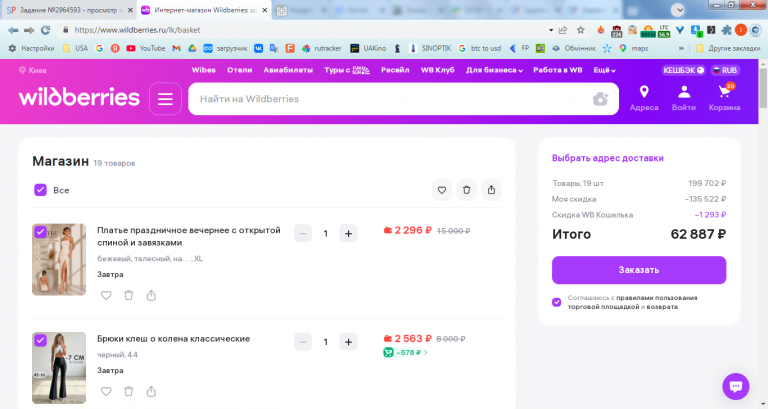Decrease quantity of Брюки клеш item
768x409 pixels.
click(303, 342)
